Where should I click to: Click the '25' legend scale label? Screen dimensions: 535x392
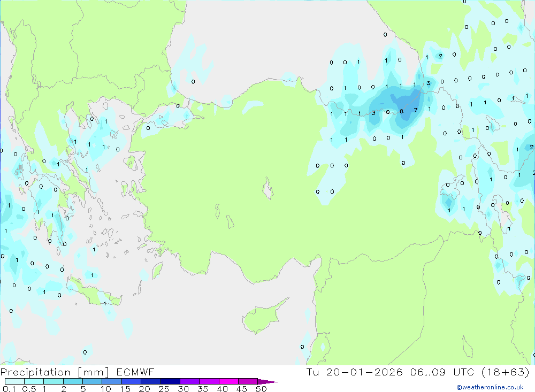click(164, 389)
